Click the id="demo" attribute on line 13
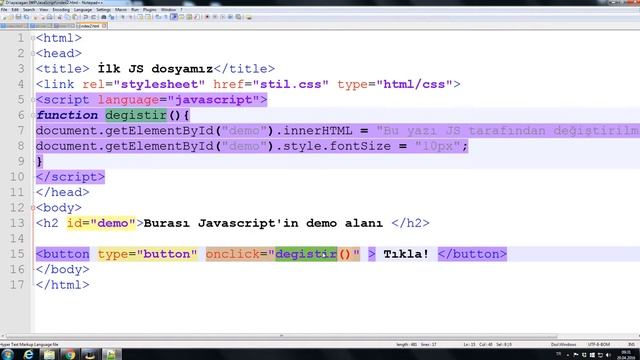This screenshot has height=360, width=640. tap(101, 223)
